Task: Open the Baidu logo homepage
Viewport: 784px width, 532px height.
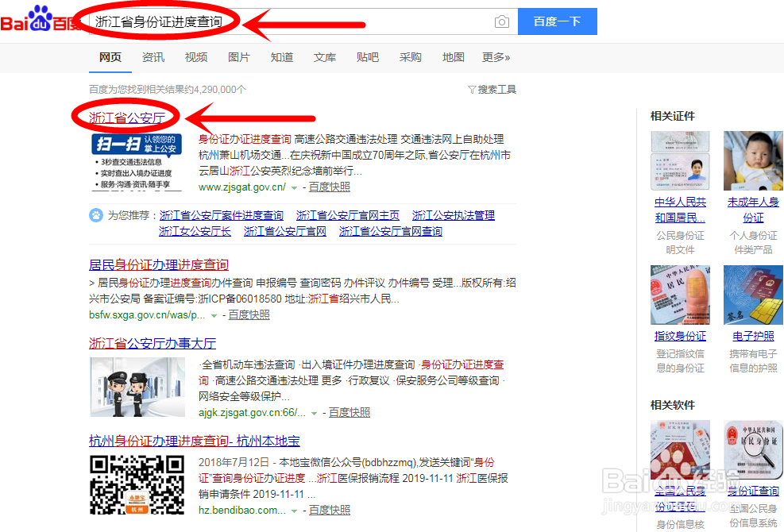Action: pos(41,19)
